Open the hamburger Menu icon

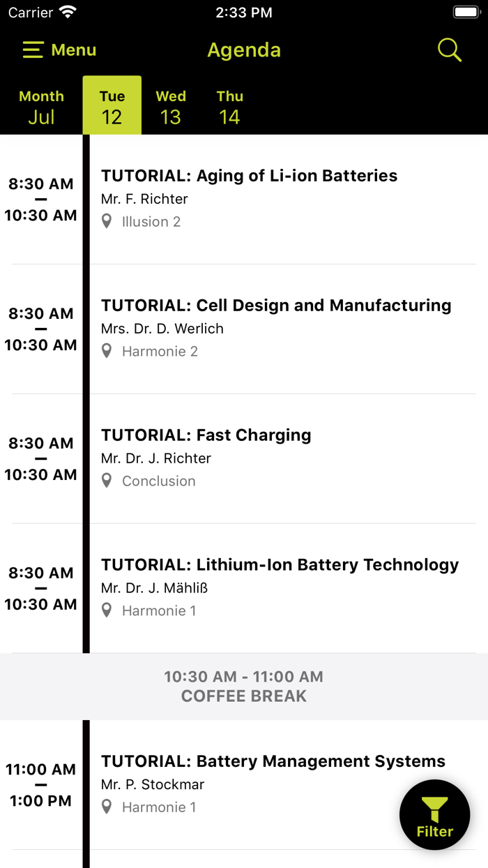[x=33, y=50]
